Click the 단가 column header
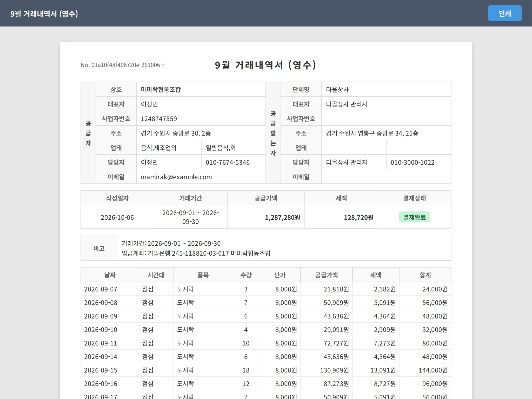 pos(280,275)
